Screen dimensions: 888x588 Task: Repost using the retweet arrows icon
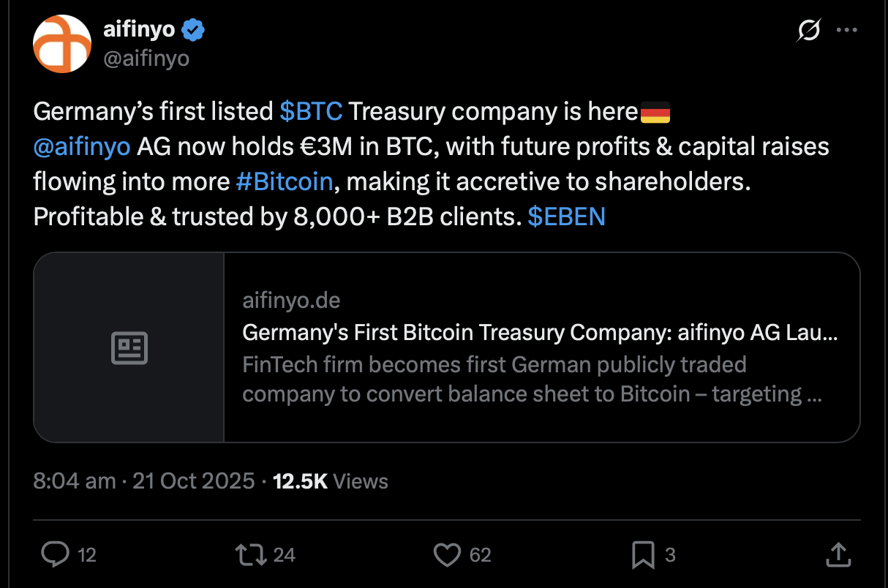point(251,555)
